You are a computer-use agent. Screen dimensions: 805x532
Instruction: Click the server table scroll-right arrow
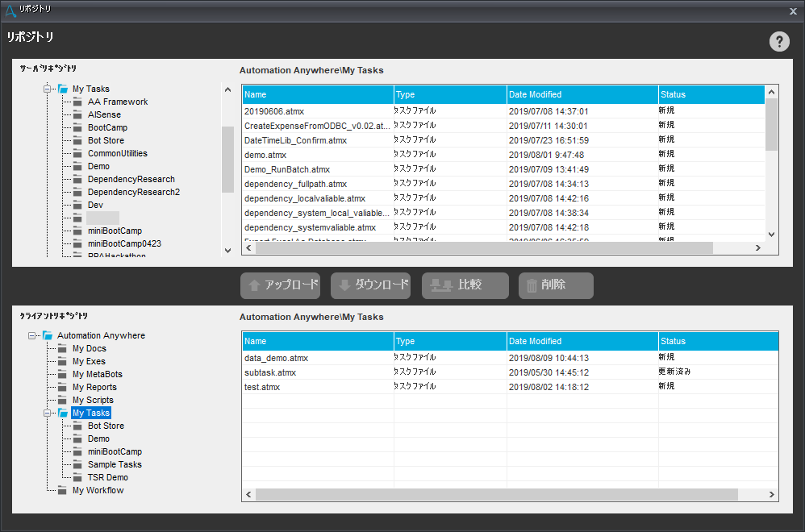click(758, 248)
